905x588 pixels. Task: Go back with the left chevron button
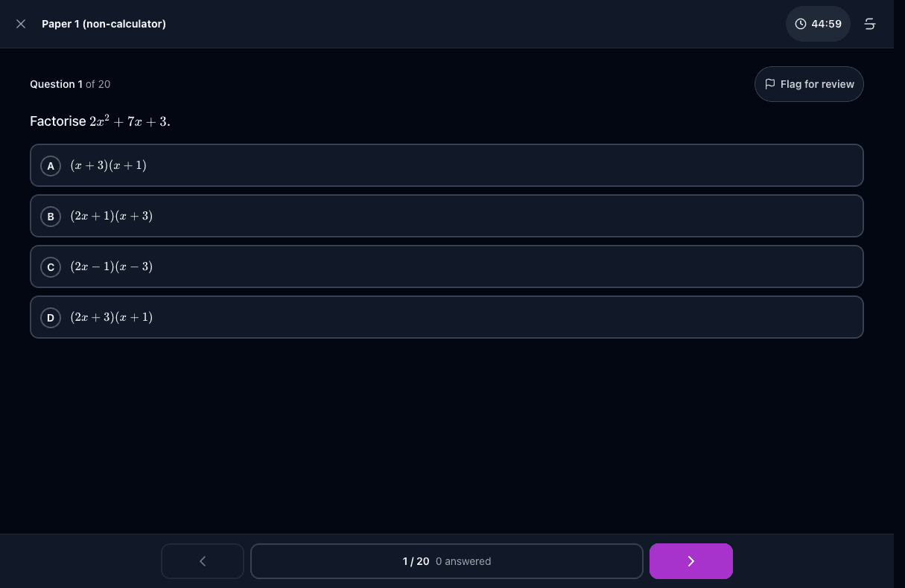[203, 561]
